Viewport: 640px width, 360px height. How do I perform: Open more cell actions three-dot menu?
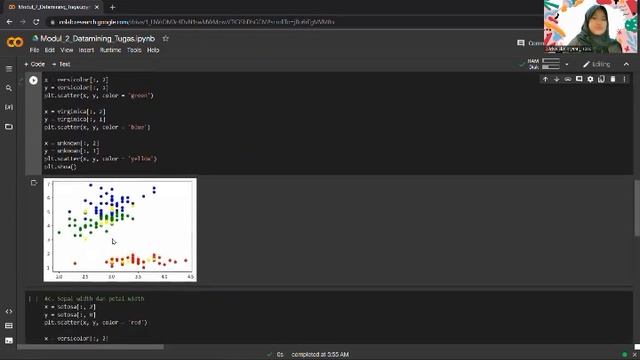pyautogui.click(x=624, y=79)
